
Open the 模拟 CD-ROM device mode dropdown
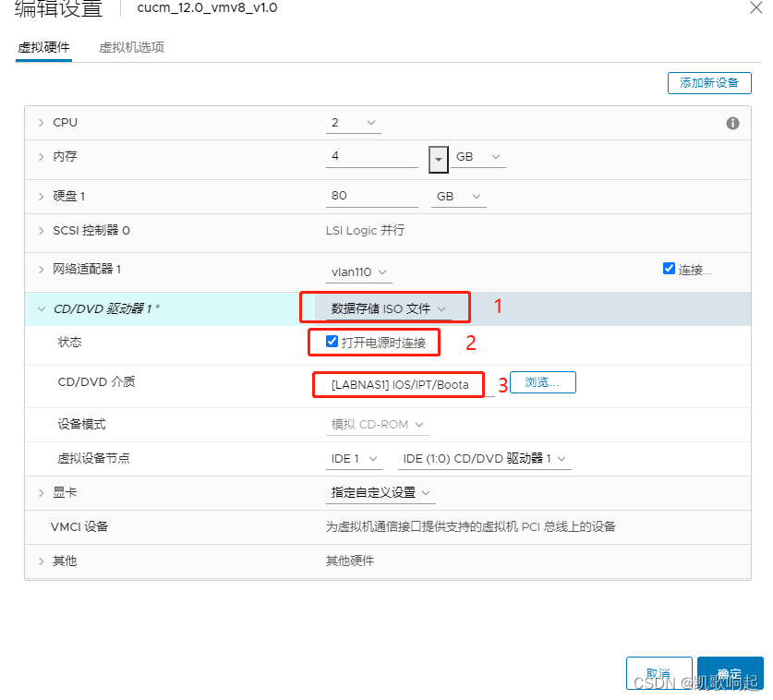point(377,424)
